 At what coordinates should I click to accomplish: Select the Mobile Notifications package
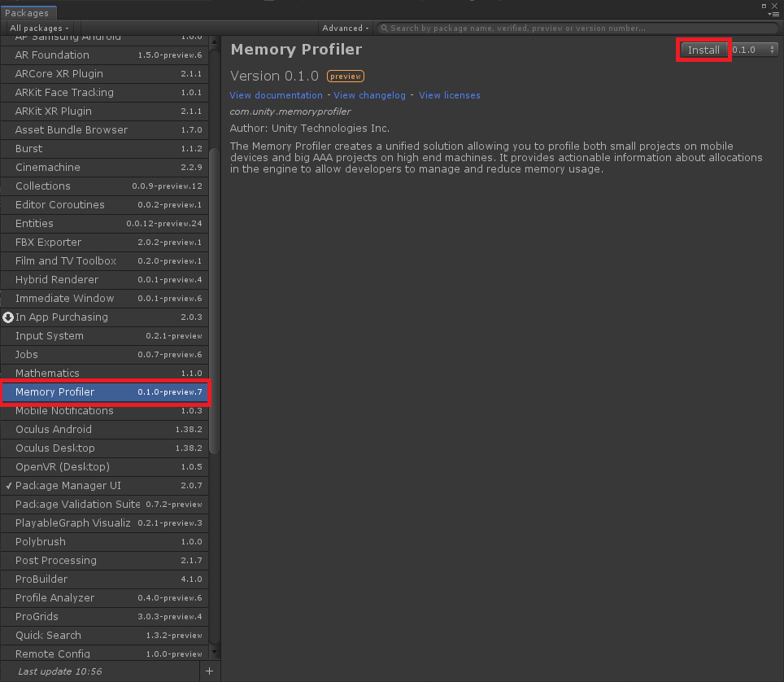104,411
